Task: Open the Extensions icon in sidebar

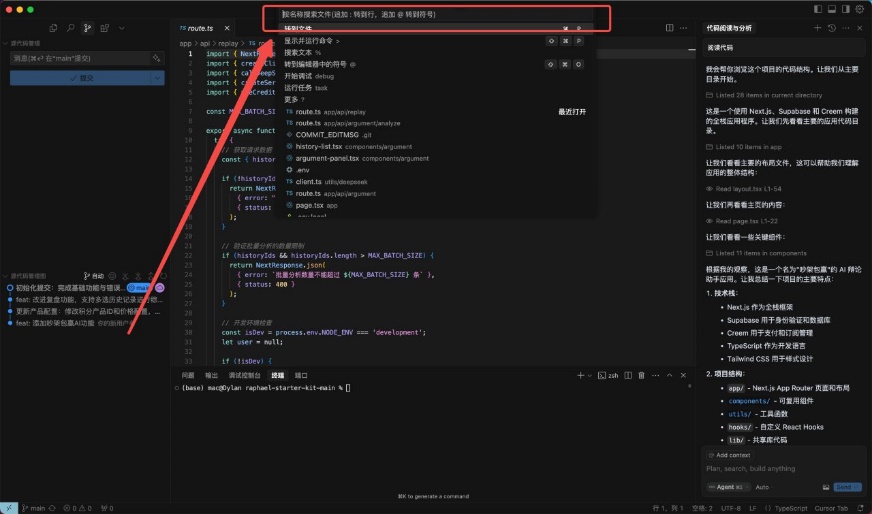Action: pos(106,28)
